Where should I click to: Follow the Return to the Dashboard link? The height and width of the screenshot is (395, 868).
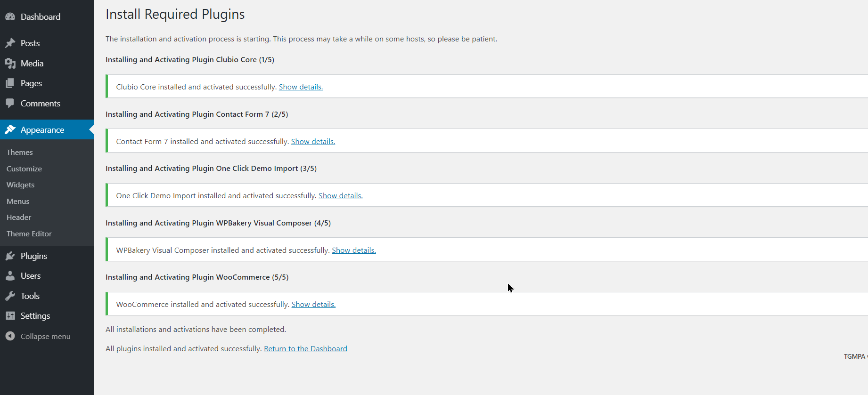pos(305,349)
